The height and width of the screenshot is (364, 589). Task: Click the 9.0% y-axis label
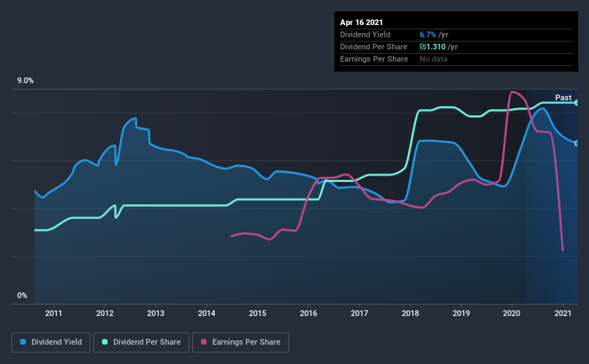click(25, 81)
